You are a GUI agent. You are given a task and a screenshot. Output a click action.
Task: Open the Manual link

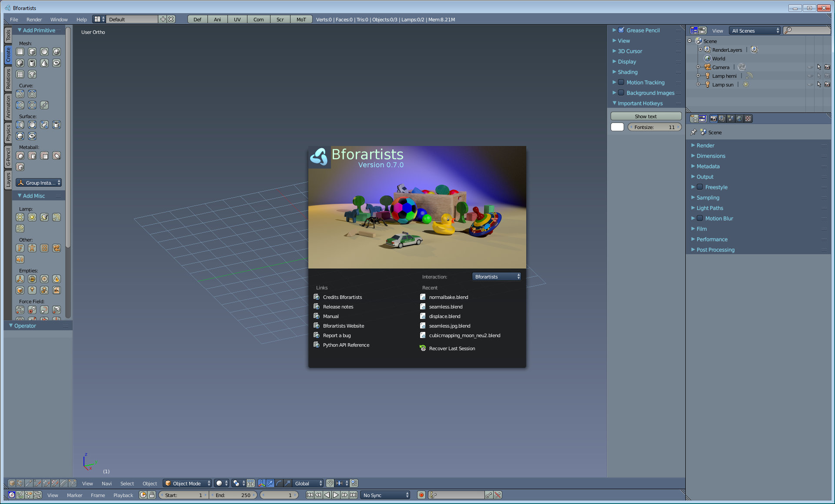point(331,316)
